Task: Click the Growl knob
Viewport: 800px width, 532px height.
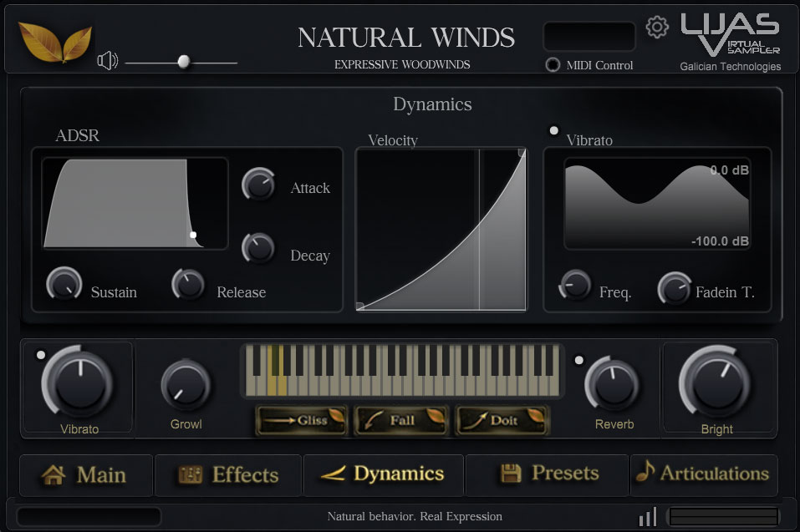Action: coord(186,386)
